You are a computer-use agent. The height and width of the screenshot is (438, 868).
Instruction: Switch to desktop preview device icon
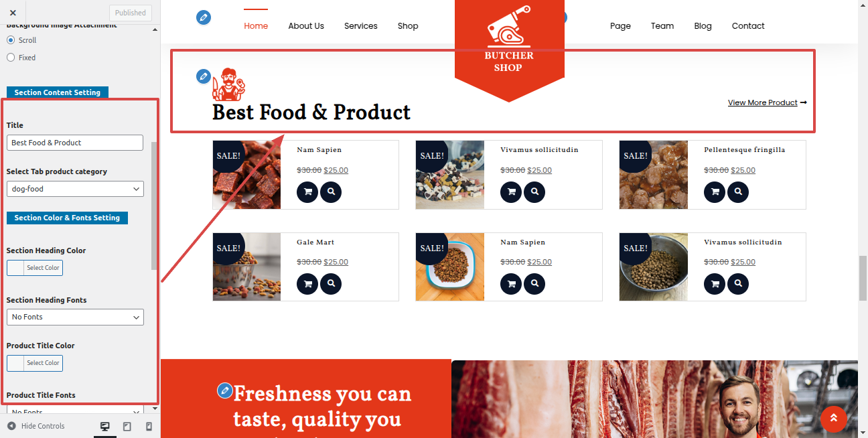pyautogui.click(x=105, y=427)
